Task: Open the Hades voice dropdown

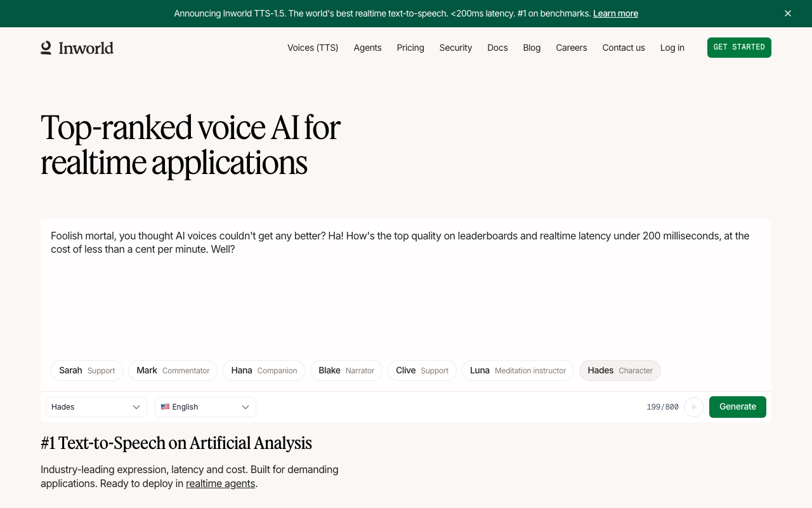Action: coord(96,407)
